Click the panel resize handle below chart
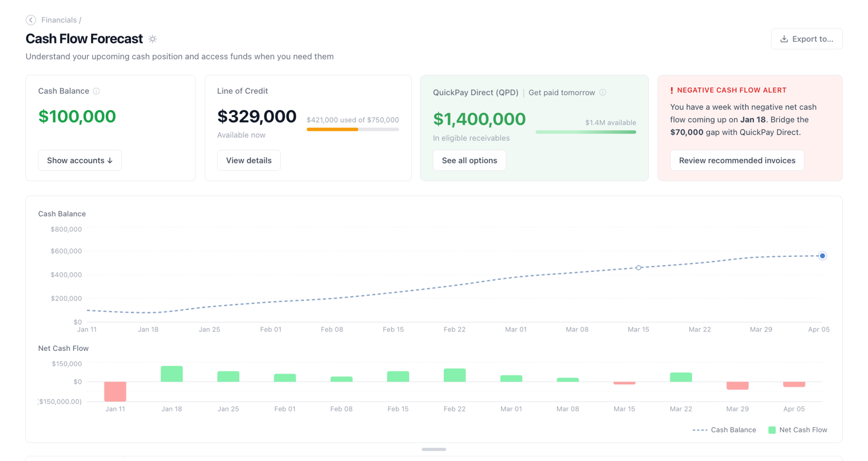The width and height of the screenshot is (868, 461). (x=434, y=449)
